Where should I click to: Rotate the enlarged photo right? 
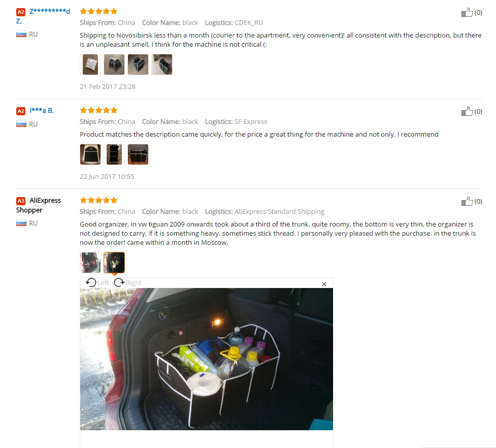pyautogui.click(x=127, y=282)
